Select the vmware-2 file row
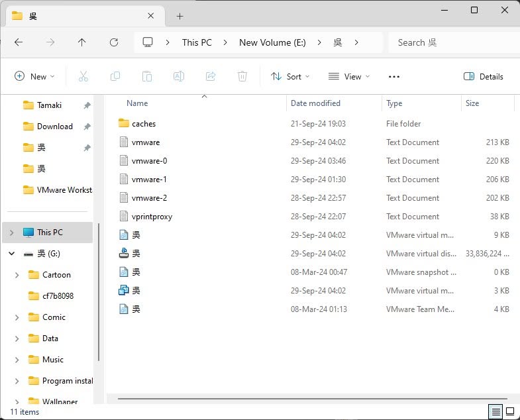The image size is (520, 420). [313, 198]
